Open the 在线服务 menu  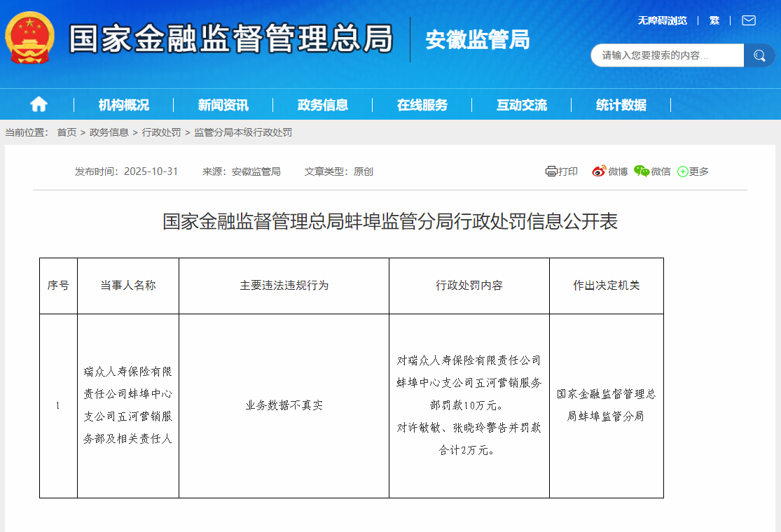[422, 105]
